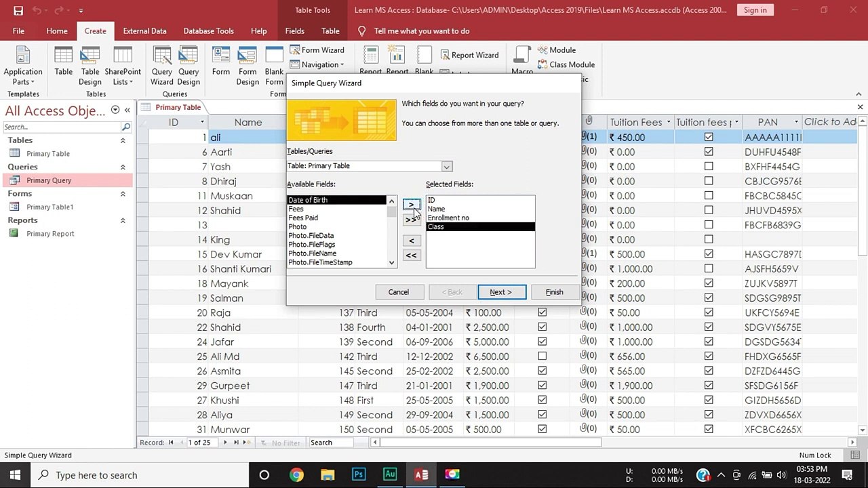The height and width of the screenshot is (488, 868).
Task: Toggle tuition fees checkbox for Munwar row
Action: (x=709, y=429)
